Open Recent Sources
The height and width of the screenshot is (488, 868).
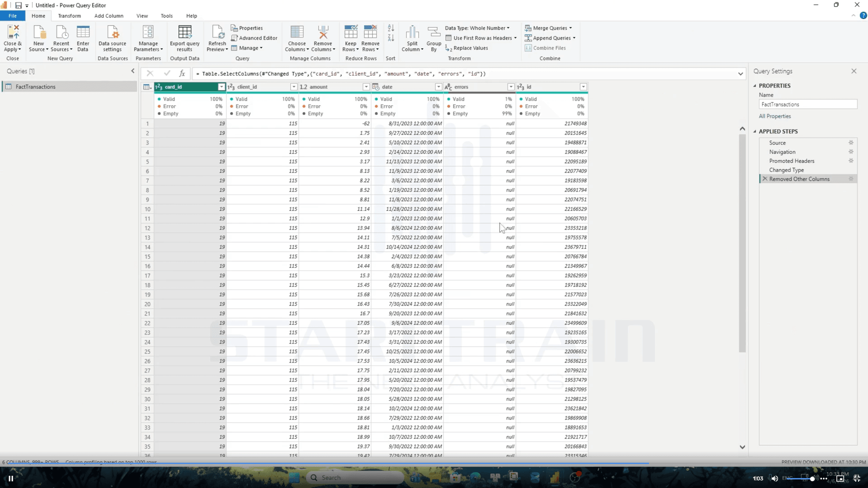(61, 38)
